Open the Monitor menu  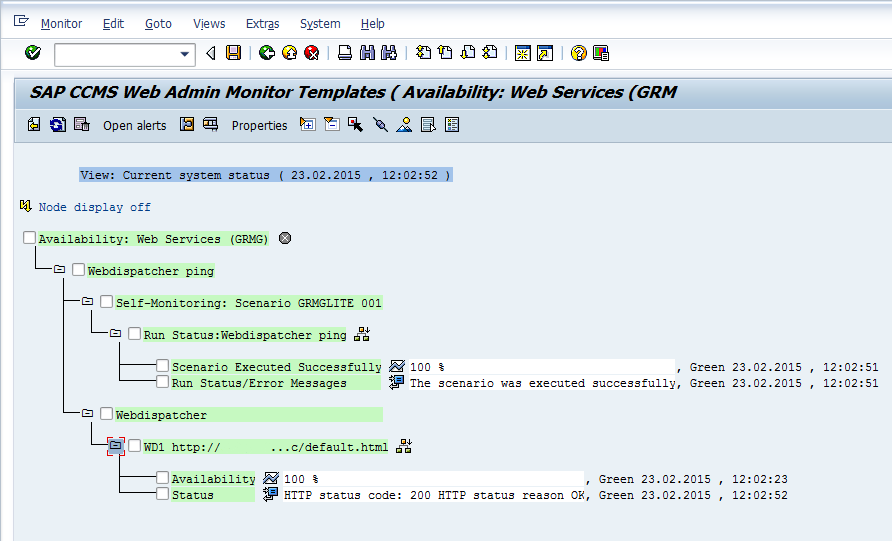pyautogui.click(x=61, y=24)
